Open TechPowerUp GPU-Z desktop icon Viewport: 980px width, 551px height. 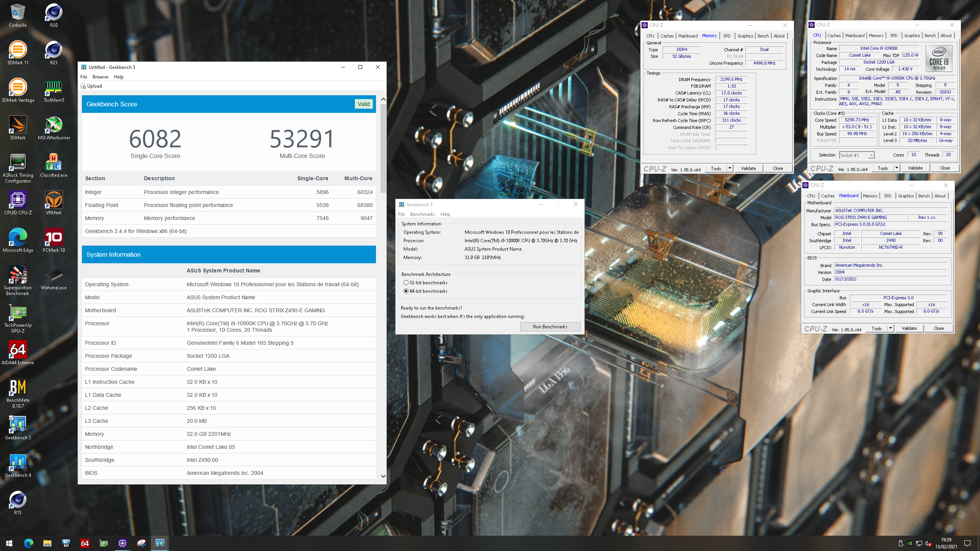coord(18,318)
